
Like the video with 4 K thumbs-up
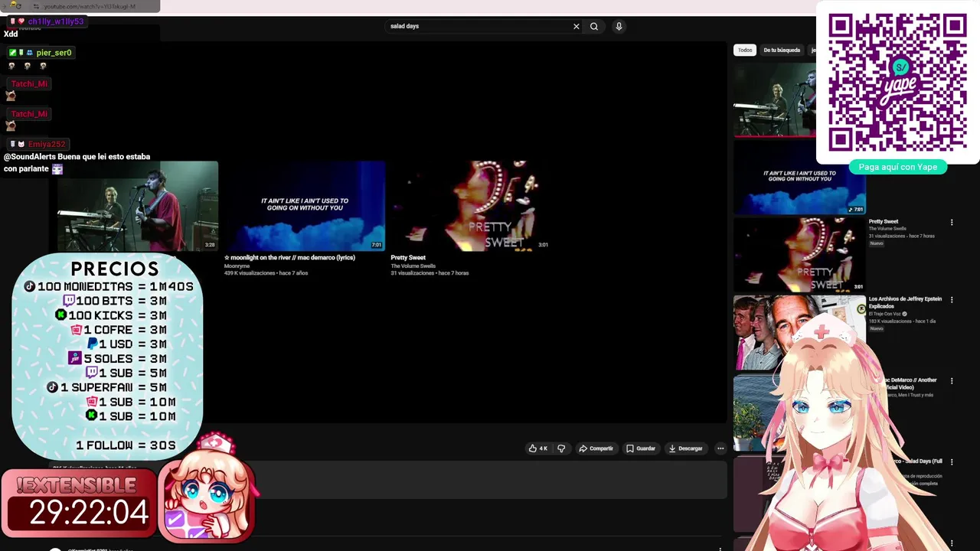coord(538,448)
